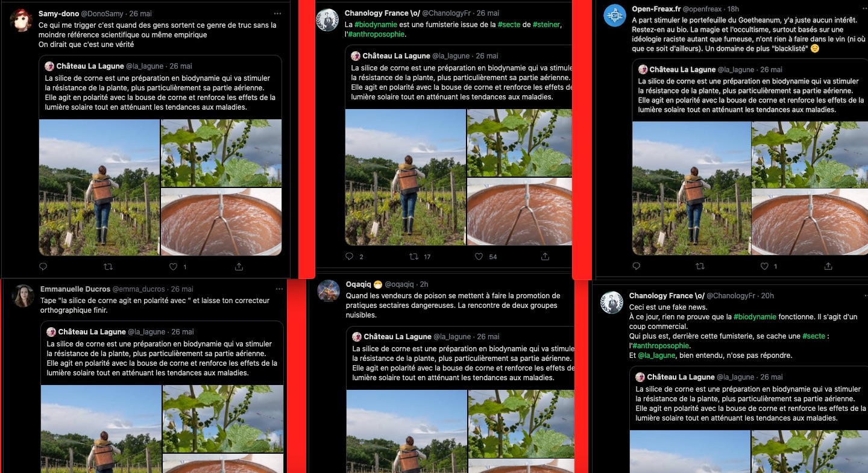This screenshot has height=473, width=868.
Task: Like the Chanology France tweet with 54 likes
Action: point(479,257)
